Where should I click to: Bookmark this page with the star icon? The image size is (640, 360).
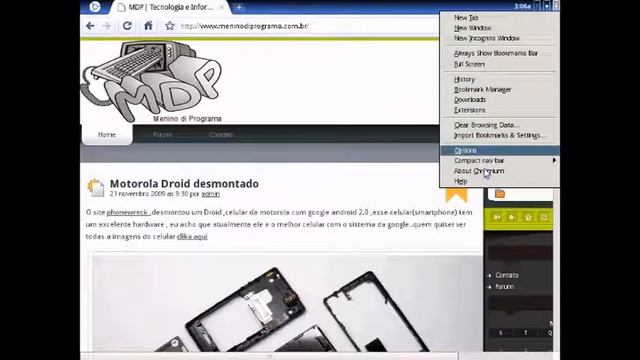coord(170,26)
